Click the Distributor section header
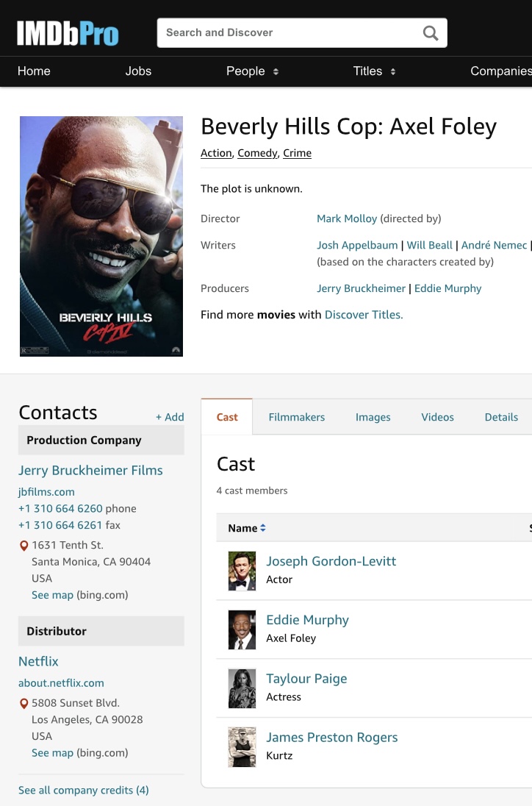 pyautogui.click(x=101, y=631)
